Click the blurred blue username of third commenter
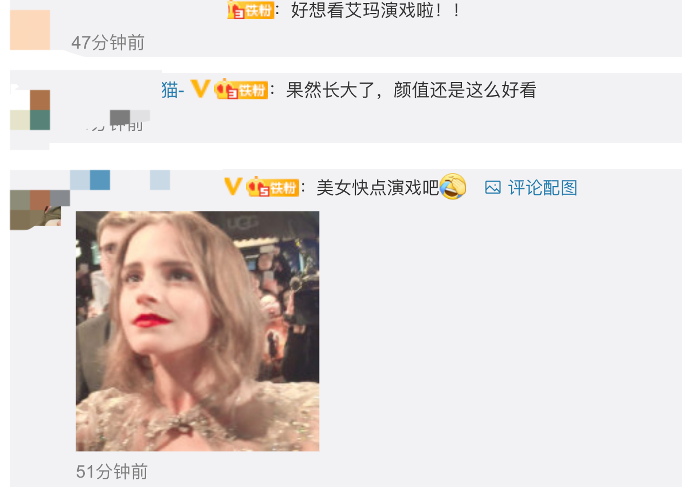682x494 pixels. click(120, 180)
